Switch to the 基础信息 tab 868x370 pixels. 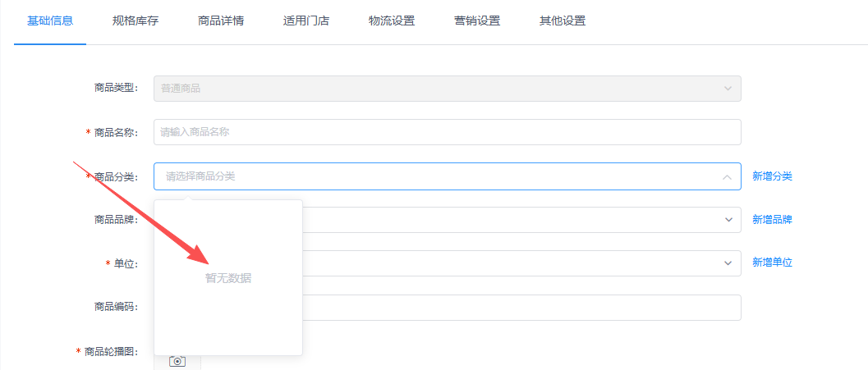(50, 21)
